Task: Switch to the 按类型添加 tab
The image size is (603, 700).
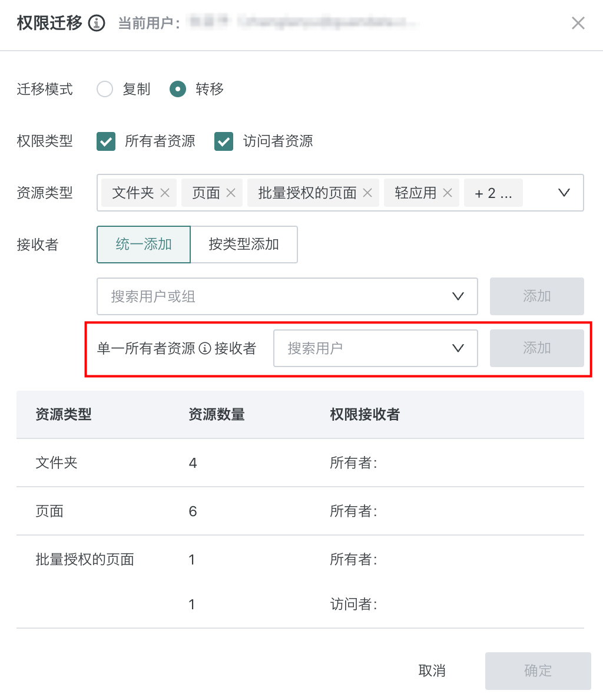Action: pyautogui.click(x=244, y=244)
